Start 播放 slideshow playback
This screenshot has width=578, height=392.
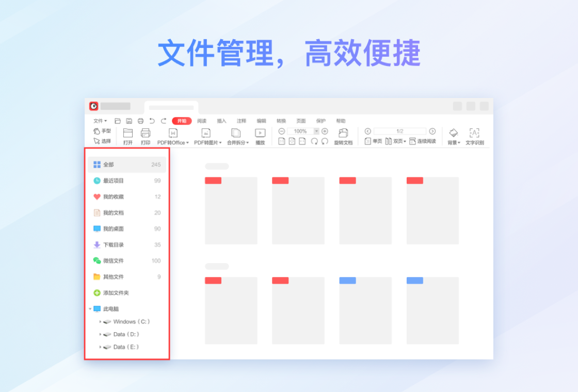[260, 137]
